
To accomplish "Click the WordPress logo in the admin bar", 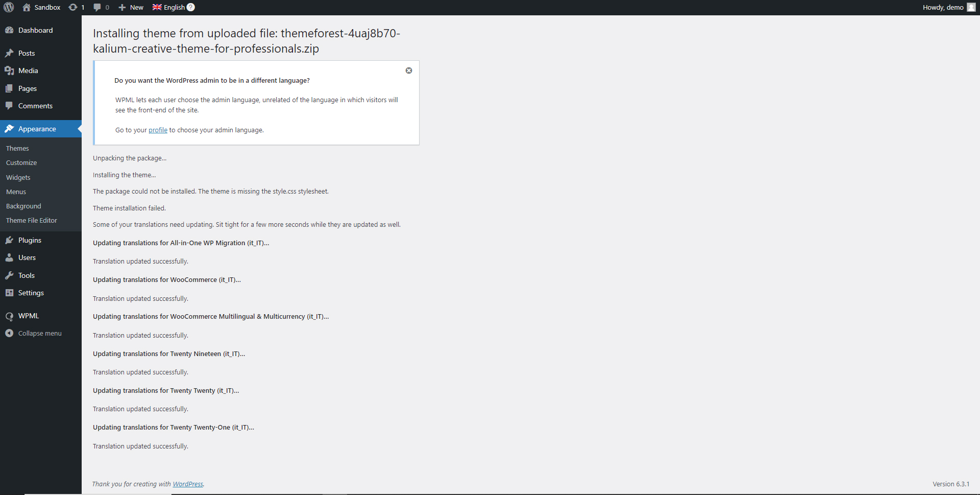I will [9, 7].
